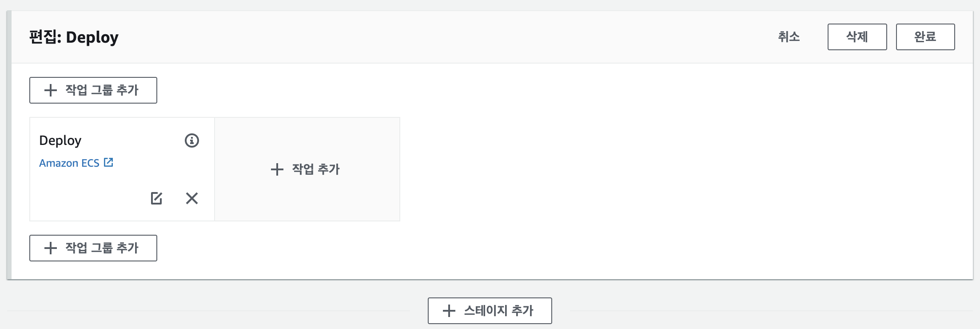The width and height of the screenshot is (980, 329).
Task: Edit the Deploy action using the pencil icon
Action: click(156, 199)
